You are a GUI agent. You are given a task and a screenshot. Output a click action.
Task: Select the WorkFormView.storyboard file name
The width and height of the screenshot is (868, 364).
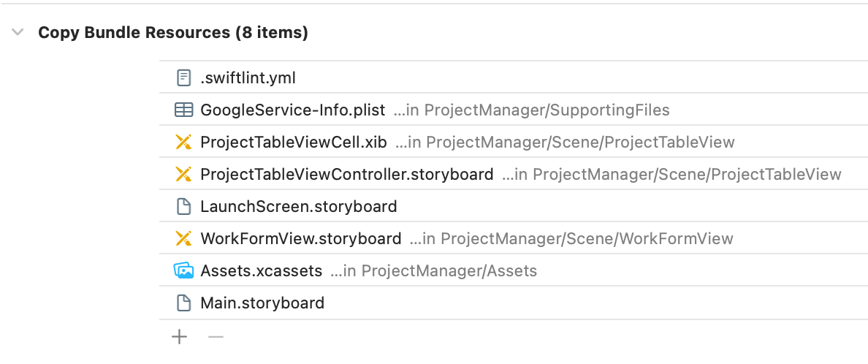click(300, 239)
